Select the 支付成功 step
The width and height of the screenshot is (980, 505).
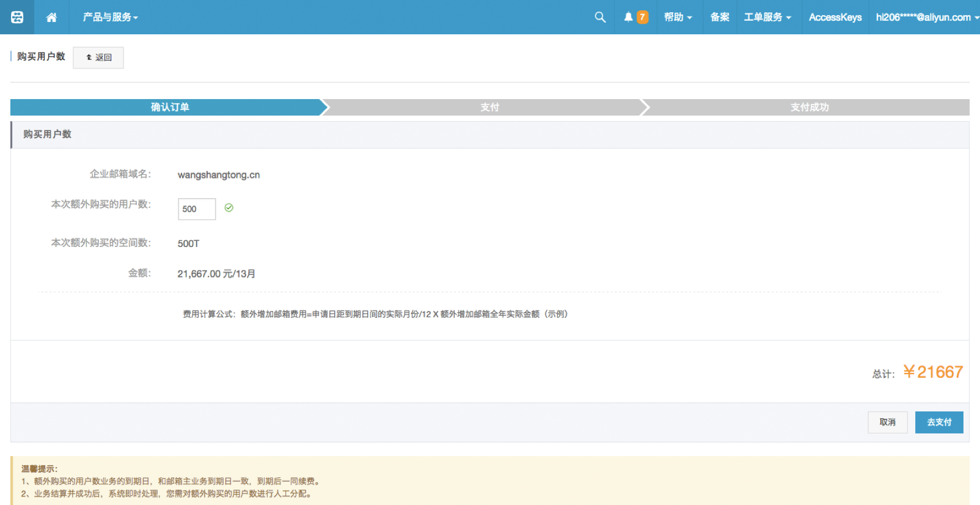[809, 107]
